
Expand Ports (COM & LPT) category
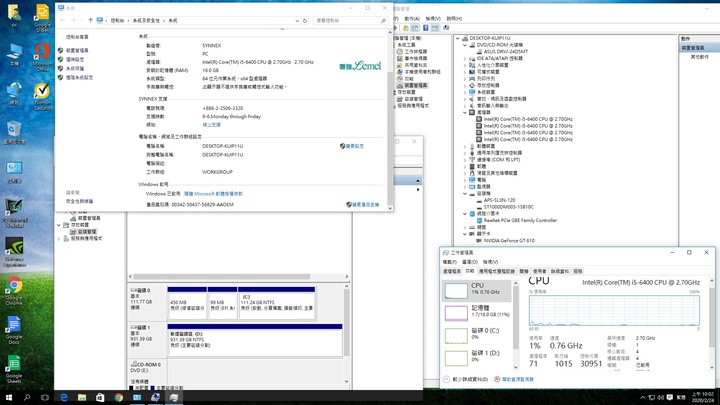465,160
